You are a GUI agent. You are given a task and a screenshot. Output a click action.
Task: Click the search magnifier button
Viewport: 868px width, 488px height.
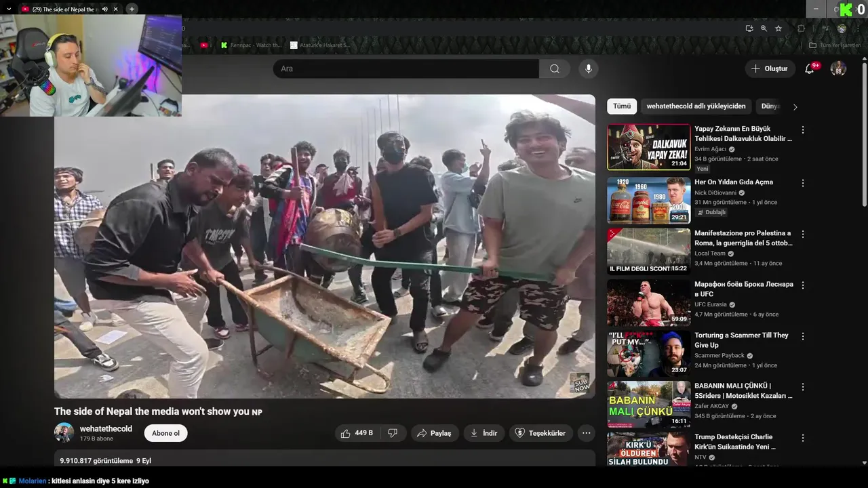click(555, 68)
